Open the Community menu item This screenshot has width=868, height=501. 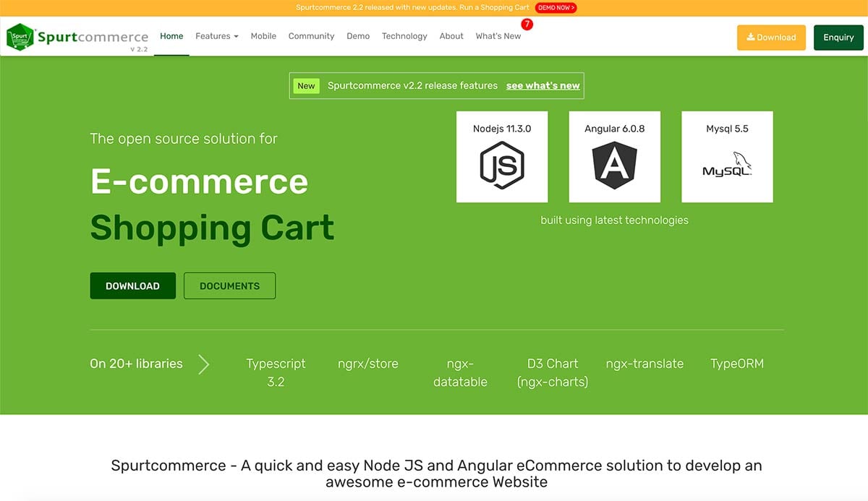(311, 36)
